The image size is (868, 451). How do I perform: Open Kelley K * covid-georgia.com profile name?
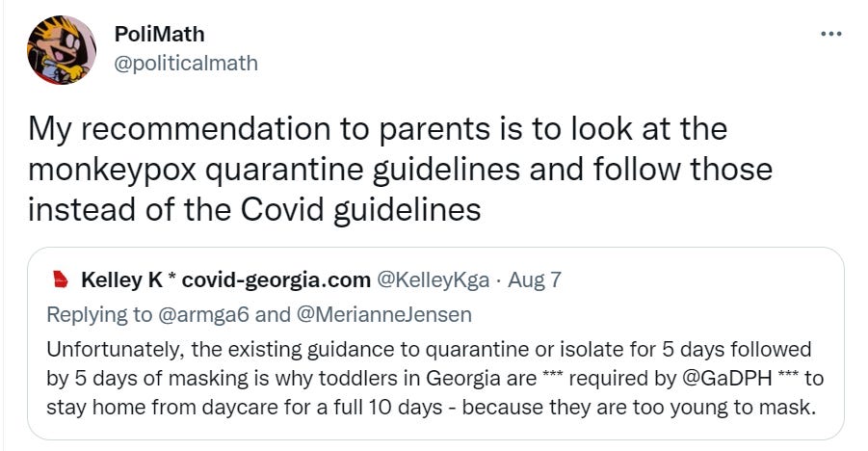coord(226,280)
